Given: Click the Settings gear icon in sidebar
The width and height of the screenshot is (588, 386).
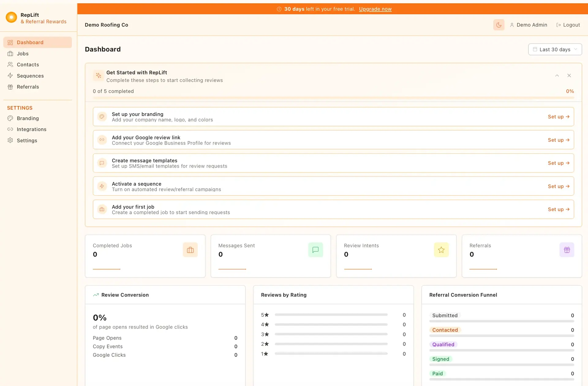Looking at the screenshot, I should pyautogui.click(x=10, y=140).
